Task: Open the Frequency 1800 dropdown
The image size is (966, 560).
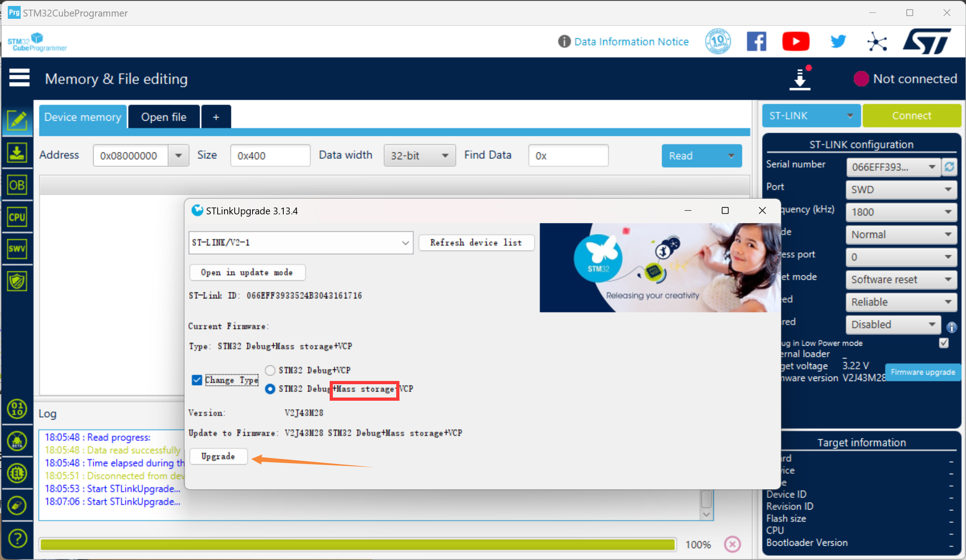Action: pos(901,212)
